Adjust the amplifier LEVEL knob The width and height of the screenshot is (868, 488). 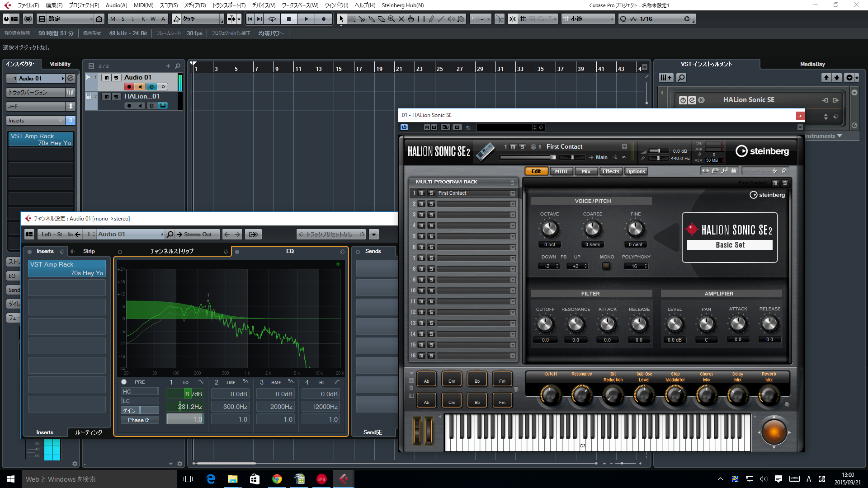(x=675, y=324)
